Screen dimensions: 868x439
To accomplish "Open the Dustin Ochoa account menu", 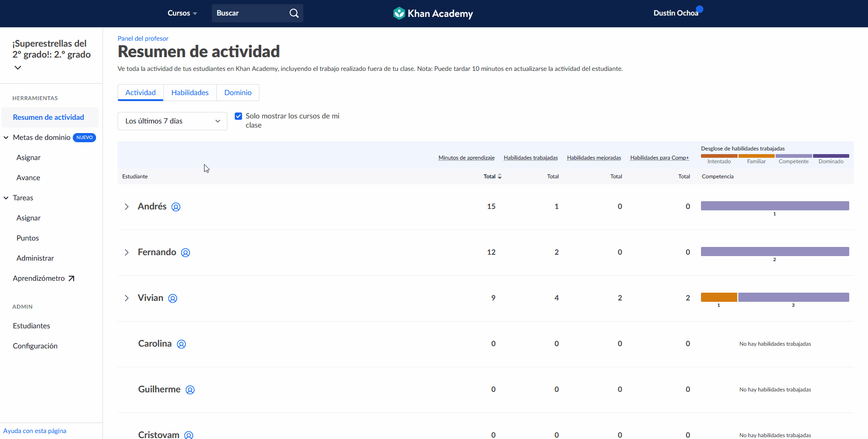I will point(676,13).
